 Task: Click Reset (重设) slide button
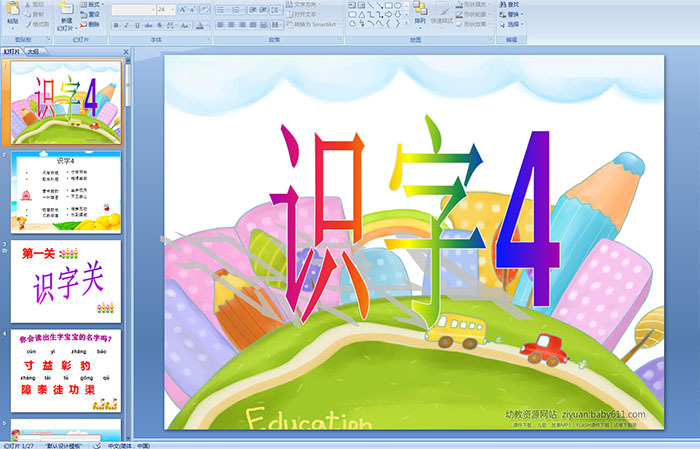(89, 14)
